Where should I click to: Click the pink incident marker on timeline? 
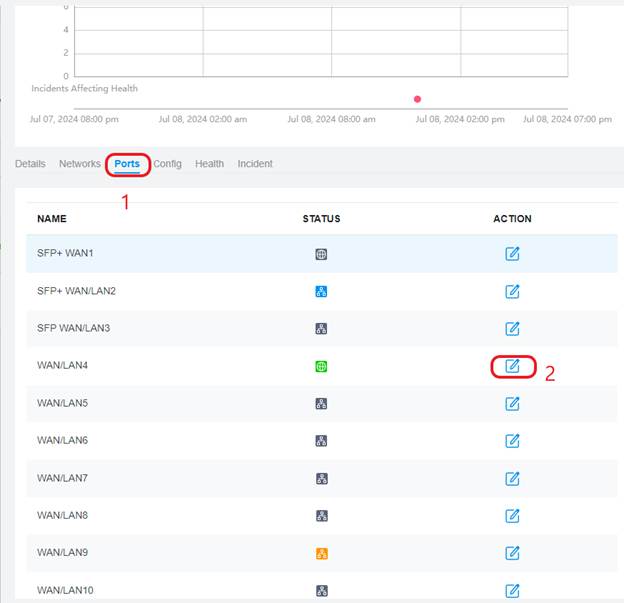(417, 99)
